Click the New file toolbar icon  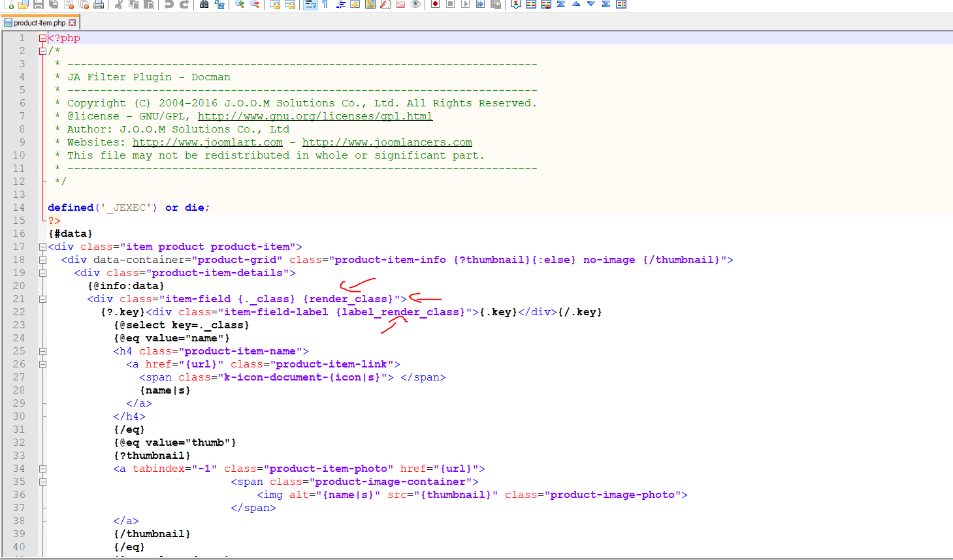click(x=9, y=5)
